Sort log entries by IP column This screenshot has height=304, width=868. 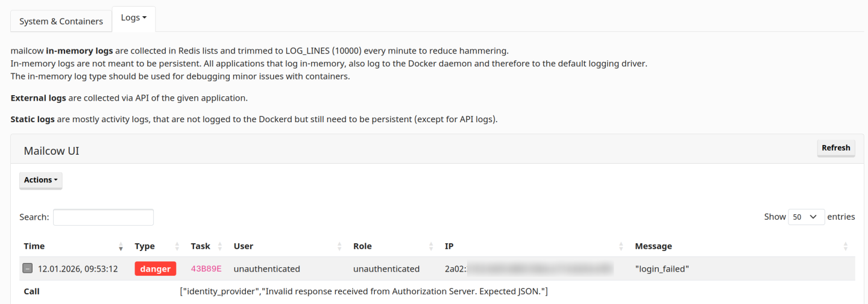[x=621, y=246]
